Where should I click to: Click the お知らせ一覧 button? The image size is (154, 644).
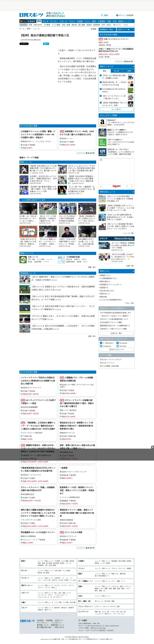pos(116,333)
